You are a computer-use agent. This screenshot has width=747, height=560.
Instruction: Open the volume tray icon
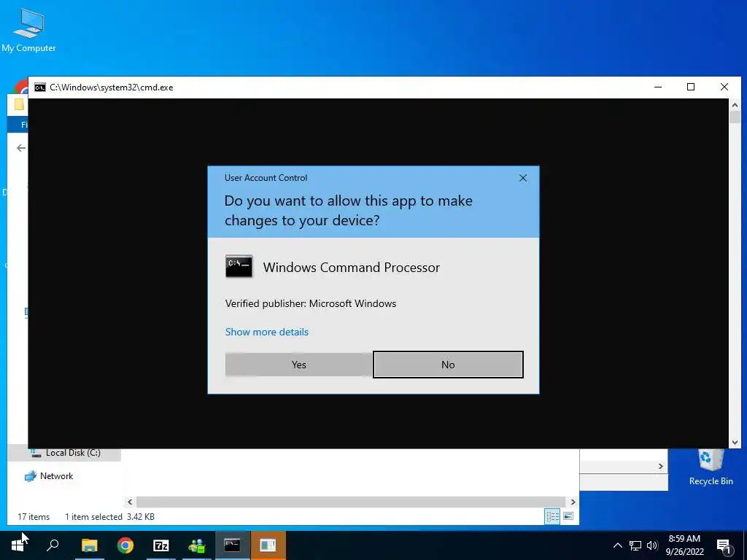(x=652, y=545)
